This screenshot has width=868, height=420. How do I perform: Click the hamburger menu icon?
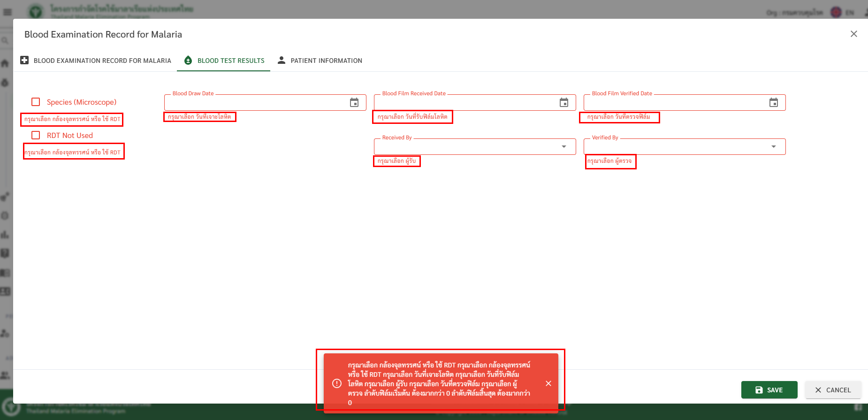[x=8, y=12]
